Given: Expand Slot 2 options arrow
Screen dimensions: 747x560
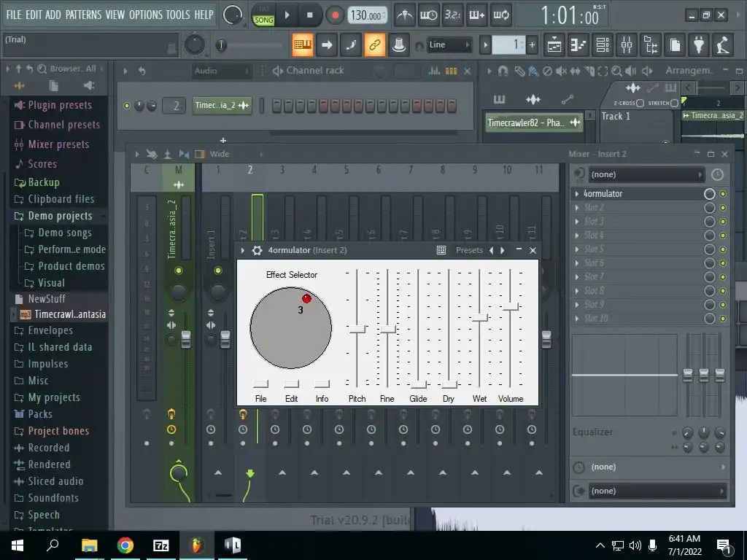Looking at the screenshot, I should [x=577, y=208].
